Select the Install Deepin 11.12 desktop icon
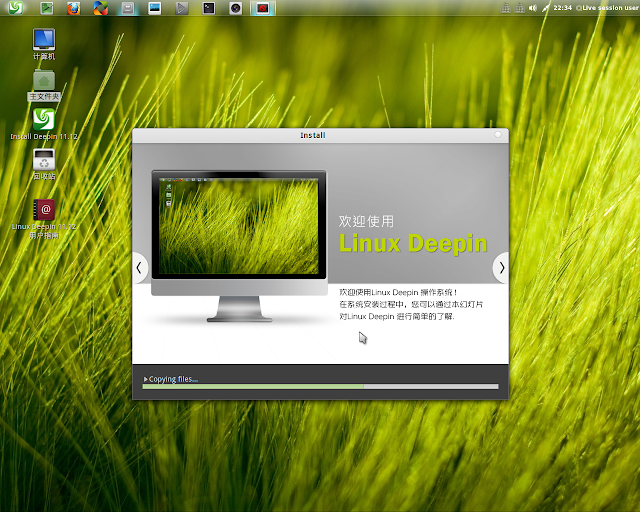The image size is (640, 512). (x=44, y=124)
